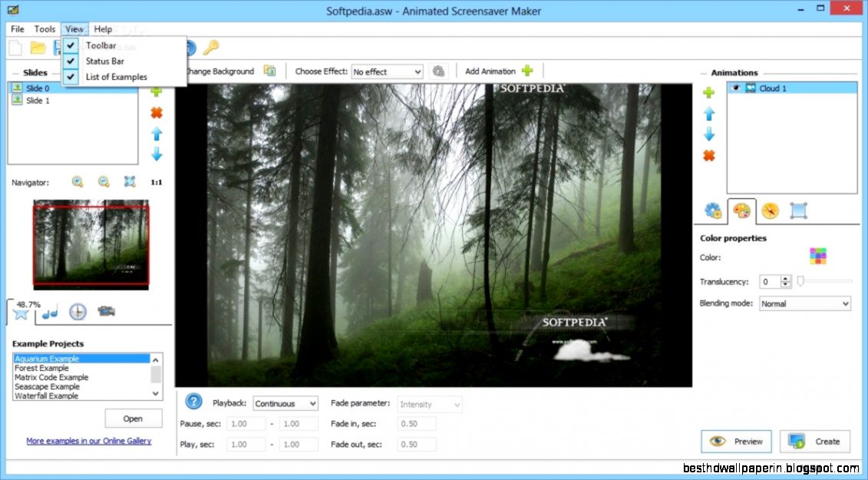The image size is (868, 480).
Task: Open the compass orientation properties tab
Action: click(769, 210)
